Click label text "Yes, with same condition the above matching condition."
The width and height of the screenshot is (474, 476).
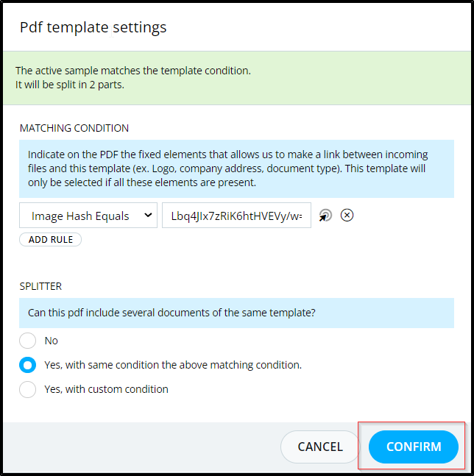click(x=173, y=365)
